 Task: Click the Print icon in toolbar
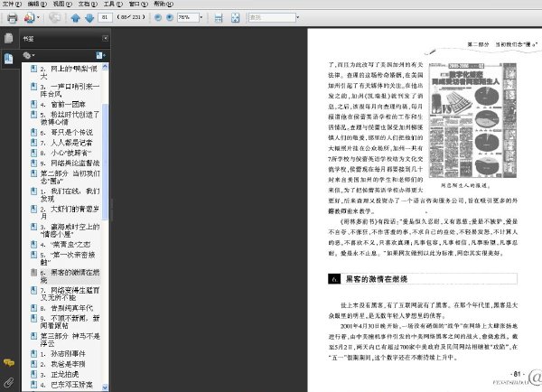pyautogui.click(x=12, y=18)
